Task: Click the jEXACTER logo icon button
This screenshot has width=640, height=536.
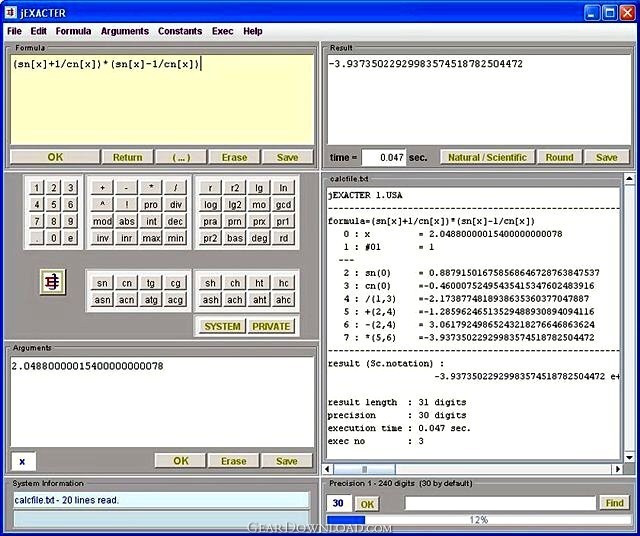Action: [53, 282]
